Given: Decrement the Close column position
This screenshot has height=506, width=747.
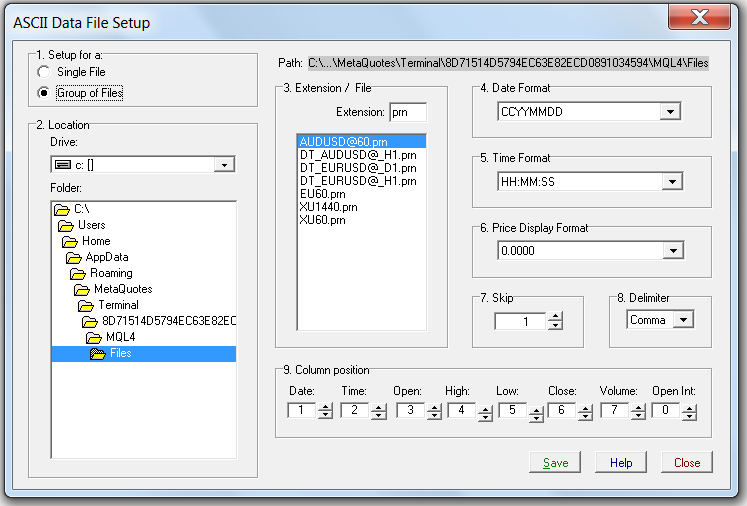Looking at the screenshot, I should point(585,416).
